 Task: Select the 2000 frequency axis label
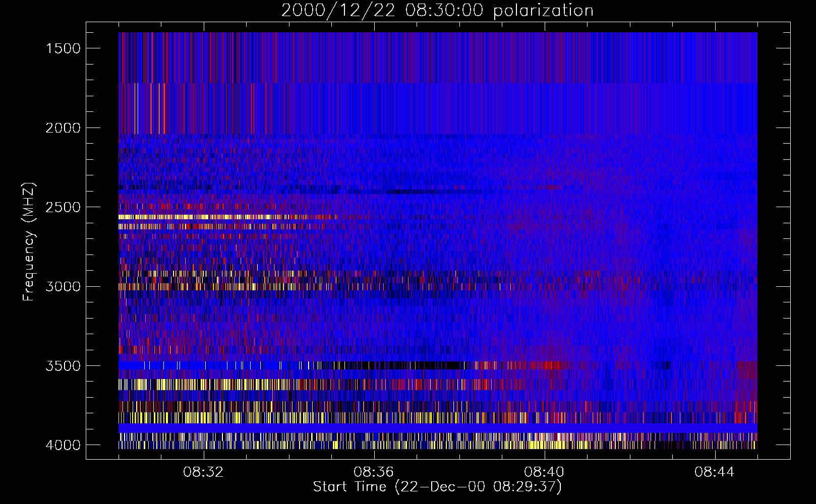click(63, 128)
